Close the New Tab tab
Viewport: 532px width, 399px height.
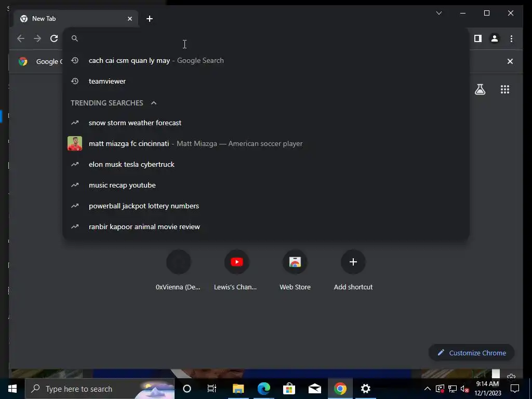pos(129,19)
